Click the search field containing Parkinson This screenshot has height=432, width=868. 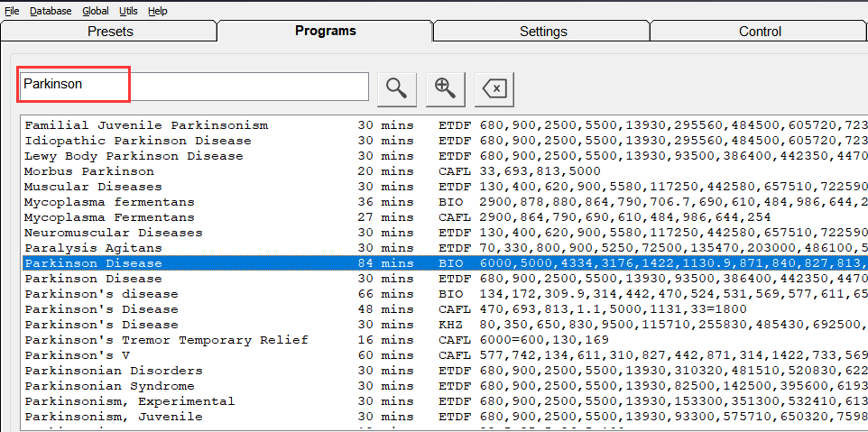tap(194, 85)
